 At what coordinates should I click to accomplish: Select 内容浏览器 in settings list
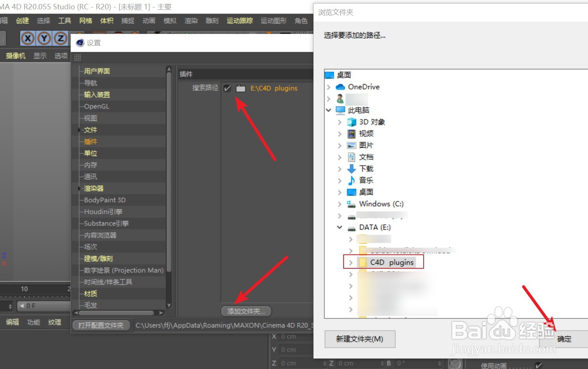tap(100, 235)
